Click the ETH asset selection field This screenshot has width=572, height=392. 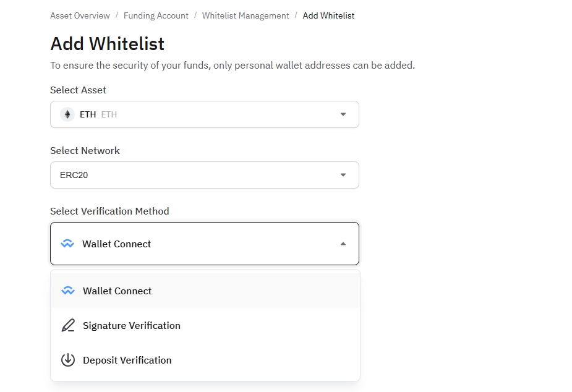pos(205,114)
